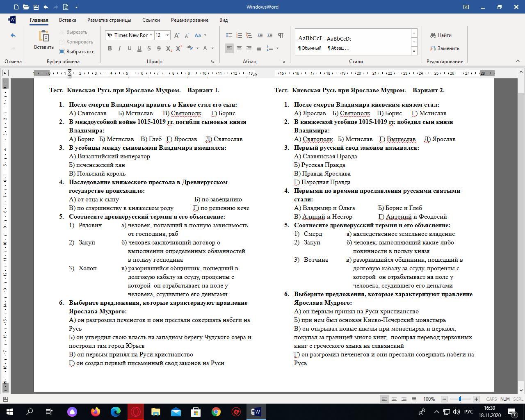This screenshot has height=420, width=525.
Task: Open the font name dropdown
Action: (151, 35)
